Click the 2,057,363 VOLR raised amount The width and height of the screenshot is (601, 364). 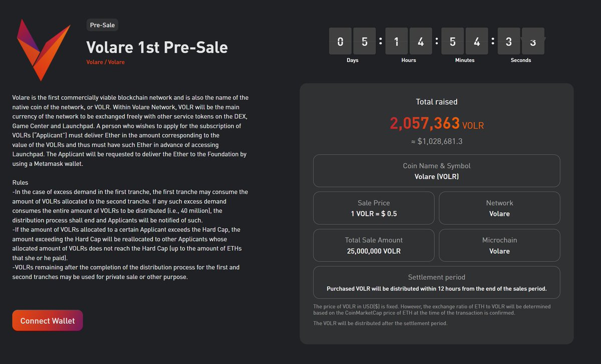pyautogui.click(x=437, y=124)
